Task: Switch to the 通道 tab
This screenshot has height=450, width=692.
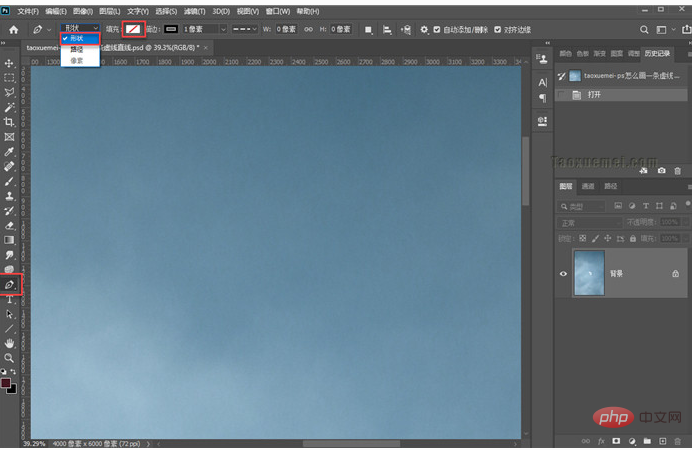Action: 587,186
